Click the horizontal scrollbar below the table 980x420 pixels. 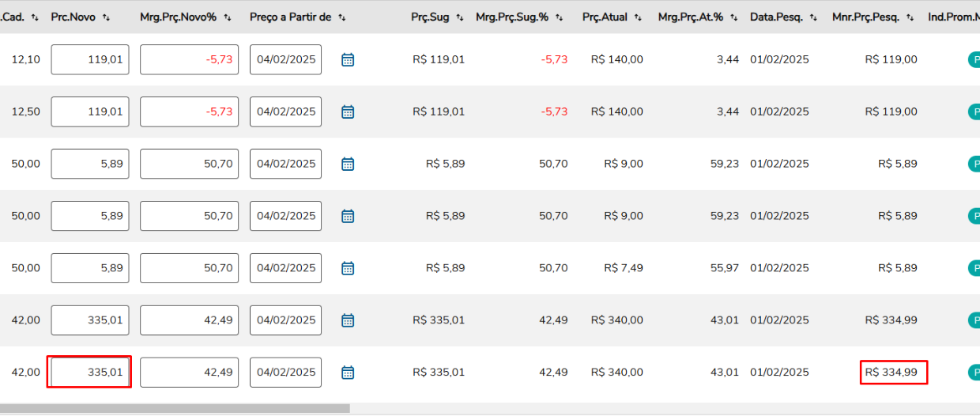click(x=174, y=408)
